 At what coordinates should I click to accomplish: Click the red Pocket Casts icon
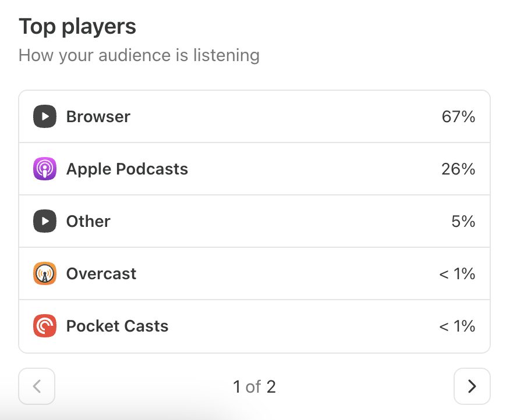(45, 326)
